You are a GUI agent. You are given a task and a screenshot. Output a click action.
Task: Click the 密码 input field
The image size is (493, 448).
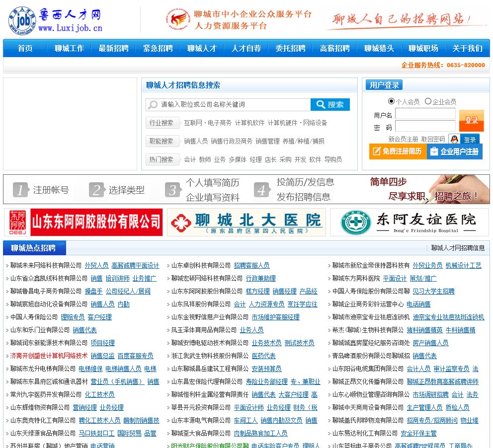pos(425,126)
